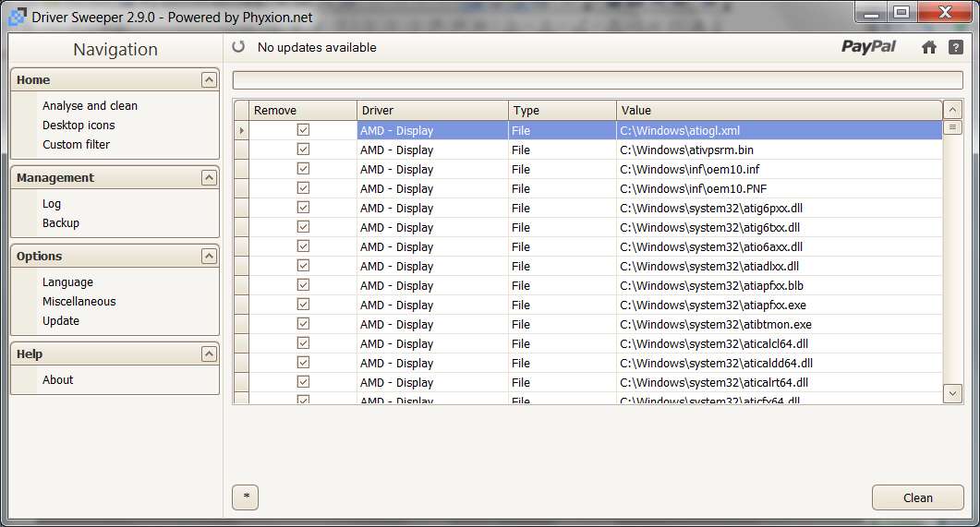Screen dimensions: 980x527
Task: Toggle Remove checkbox for aticalcl64.dll
Action: coord(303,342)
